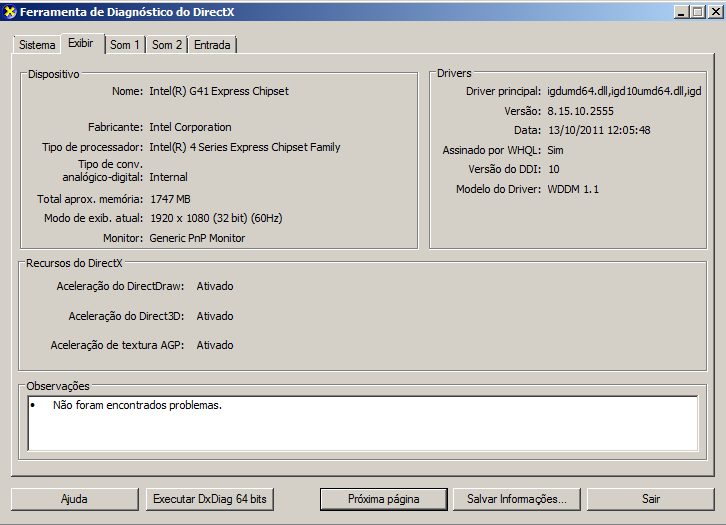This screenshot has height=525, width=726.
Task: Click the 'Modelo do Driver:' label
Action: pyautogui.click(x=499, y=189)
